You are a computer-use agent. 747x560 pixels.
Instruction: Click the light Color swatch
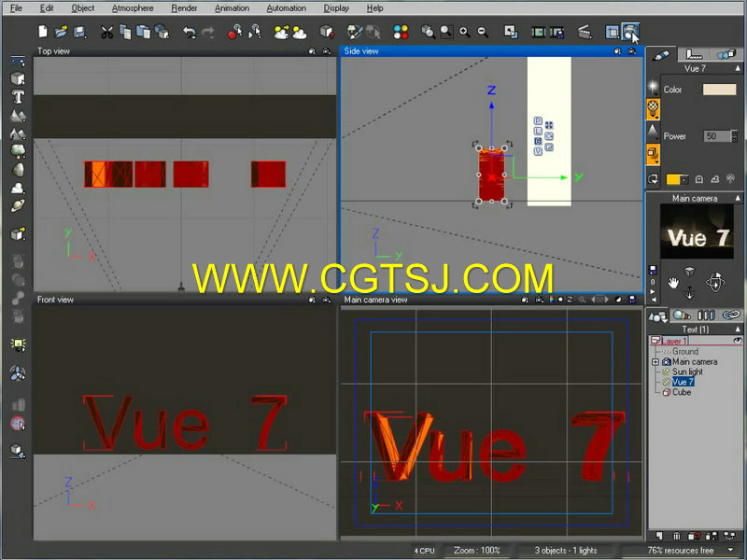[x=719, y=90]
